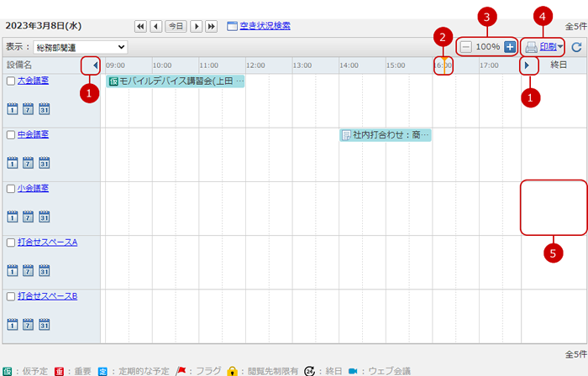
Task: Open day view icon for 打合せスペースA
Action: (x=13, y=270)
